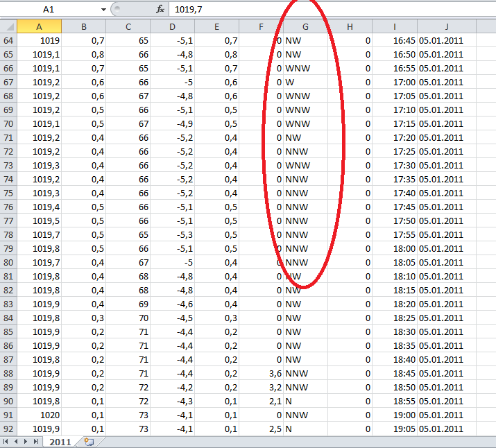496x448 pixels.
Task: Click cell F90 with value 2,1
Action: pos(262,402)
